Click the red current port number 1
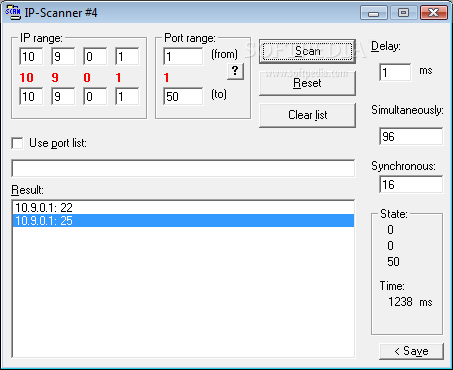453x370 pixels. tap(167, 78)
